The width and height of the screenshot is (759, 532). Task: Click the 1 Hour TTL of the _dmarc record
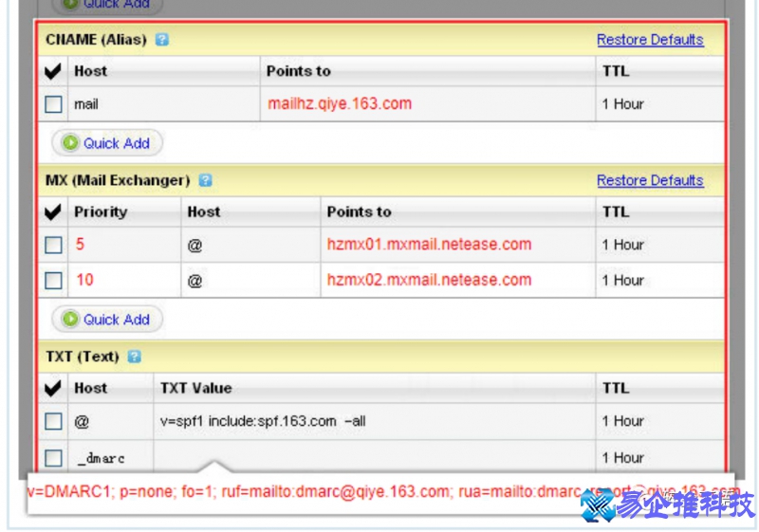click(x=623, y=457)
